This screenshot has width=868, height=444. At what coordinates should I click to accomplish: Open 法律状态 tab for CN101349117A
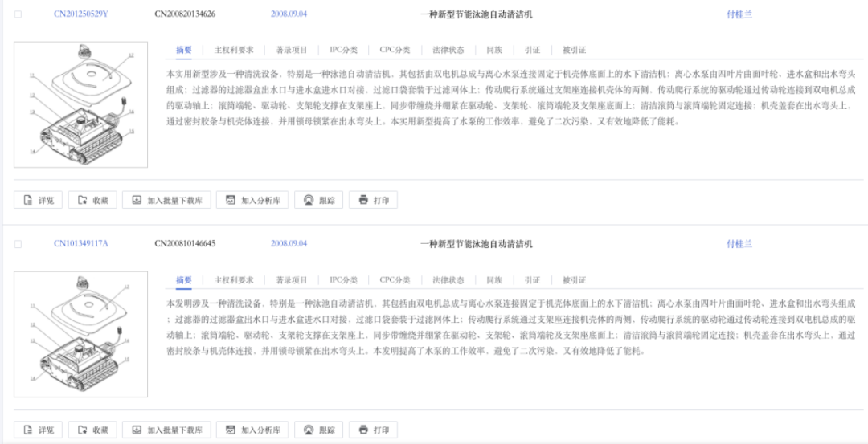point(448,280)
